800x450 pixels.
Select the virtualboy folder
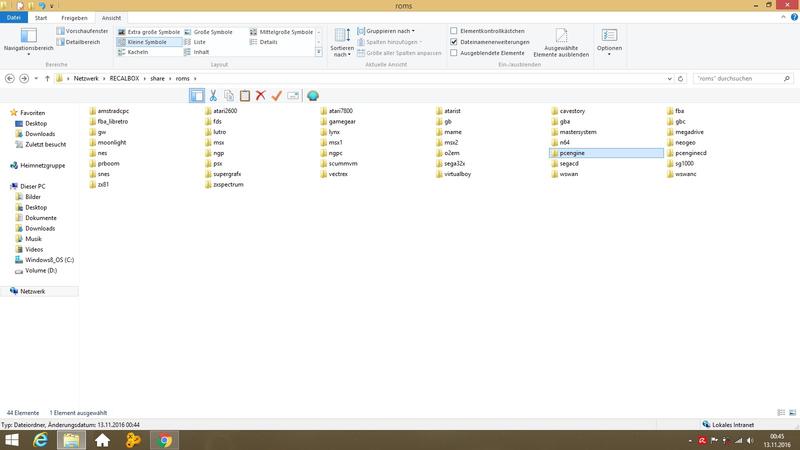click(x=454, y=174)
